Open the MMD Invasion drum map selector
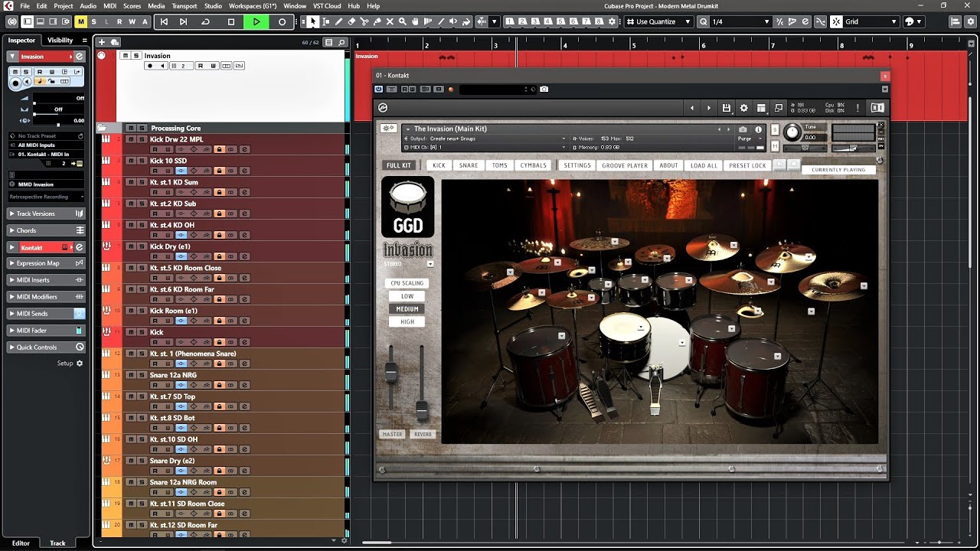 tap(46, 184)
